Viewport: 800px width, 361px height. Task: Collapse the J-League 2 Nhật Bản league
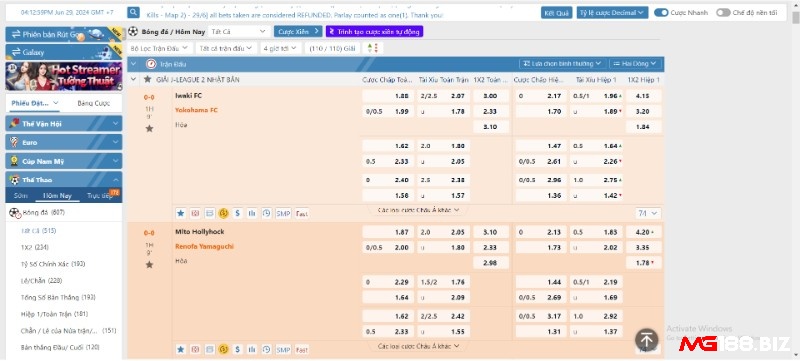click(134, 80)
